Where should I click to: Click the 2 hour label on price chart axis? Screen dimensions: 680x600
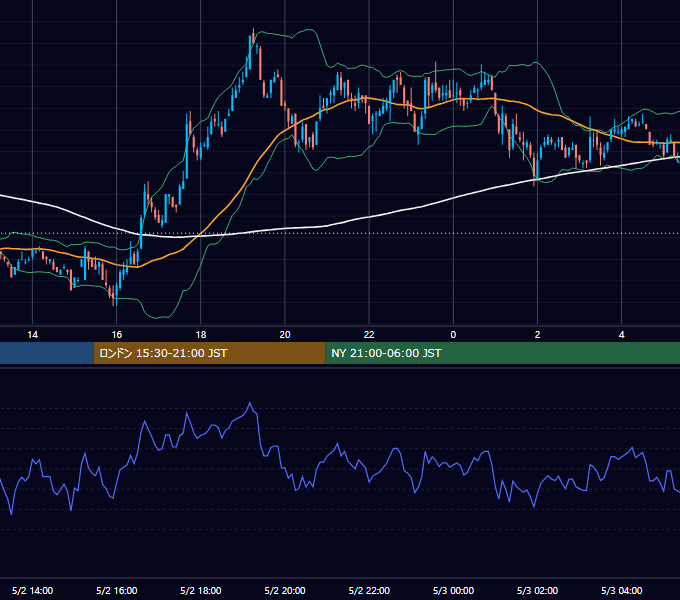[537, 335]
